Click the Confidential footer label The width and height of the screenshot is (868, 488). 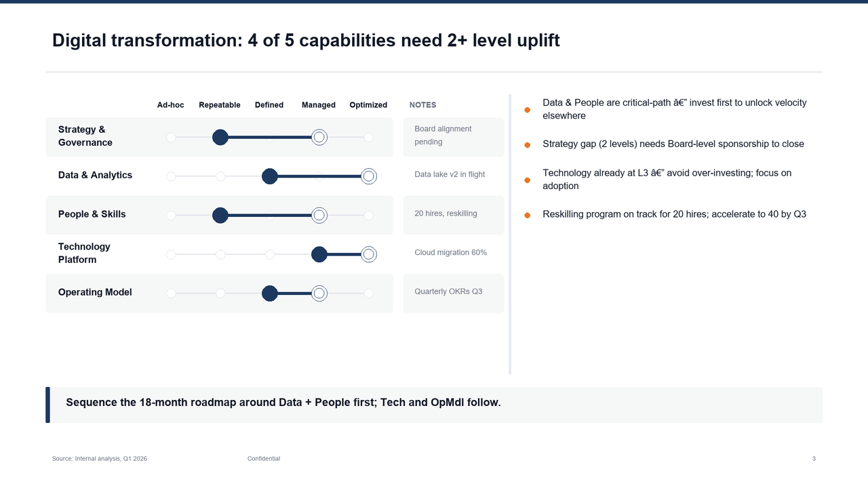click(264, 459)
